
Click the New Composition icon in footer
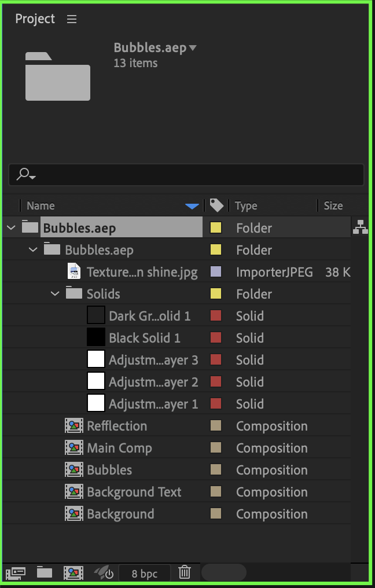click(x=73, y=573)
